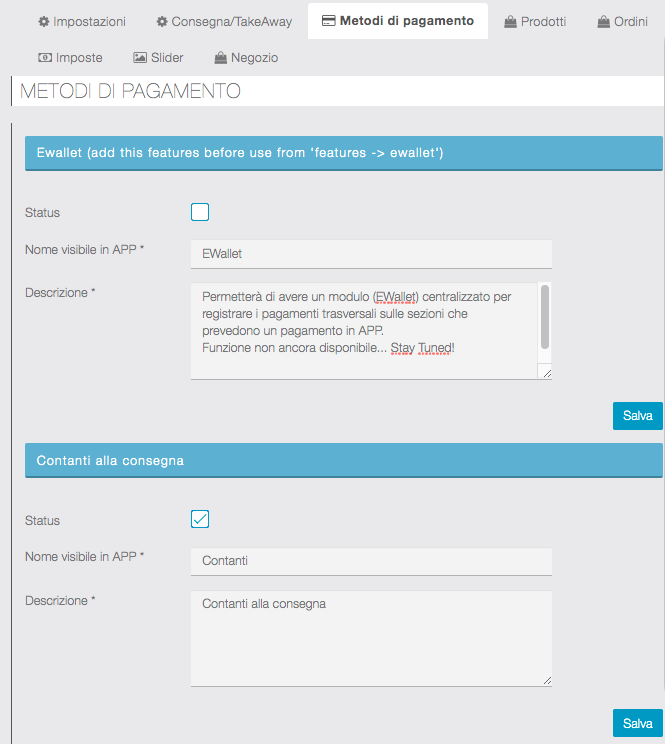Click the gear icon beside Impostazioni

[44, 21]
